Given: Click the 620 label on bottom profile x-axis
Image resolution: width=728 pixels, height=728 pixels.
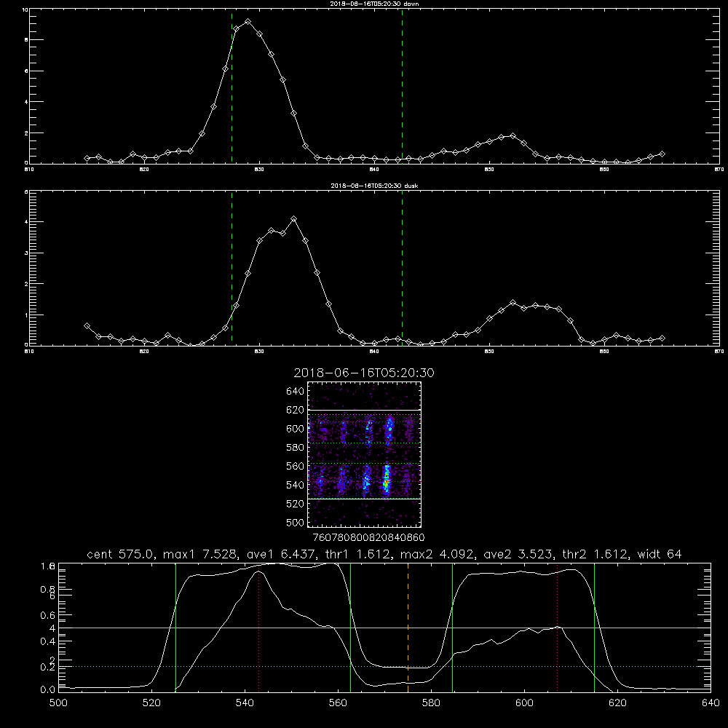Looking at the screenshot, I should (617, 703).
